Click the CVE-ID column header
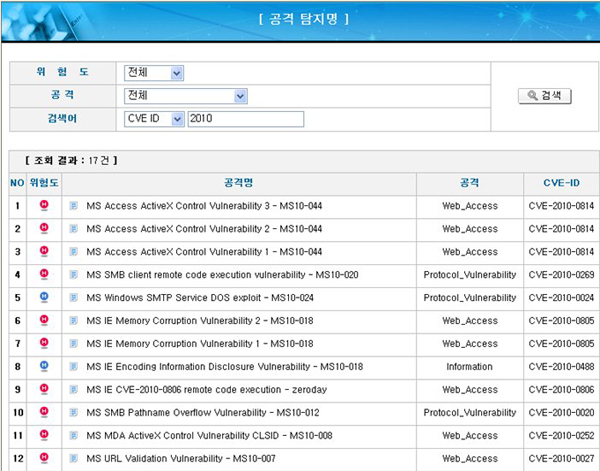Screen dimensions: 600x471 click(561, 183)
